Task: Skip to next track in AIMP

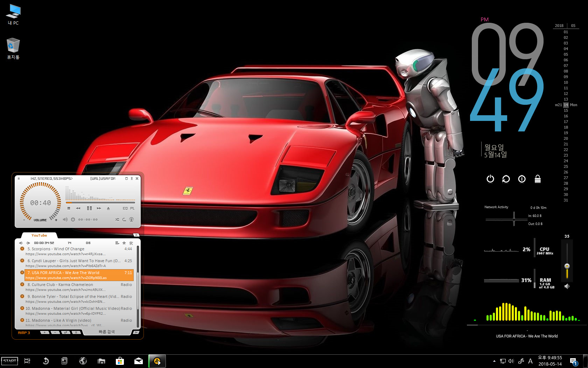Action: (99, 208)
